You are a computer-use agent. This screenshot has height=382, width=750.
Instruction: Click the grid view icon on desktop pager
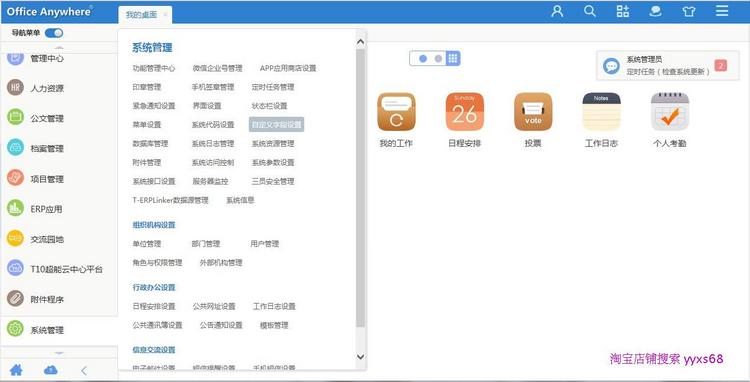tap(453, 58)
